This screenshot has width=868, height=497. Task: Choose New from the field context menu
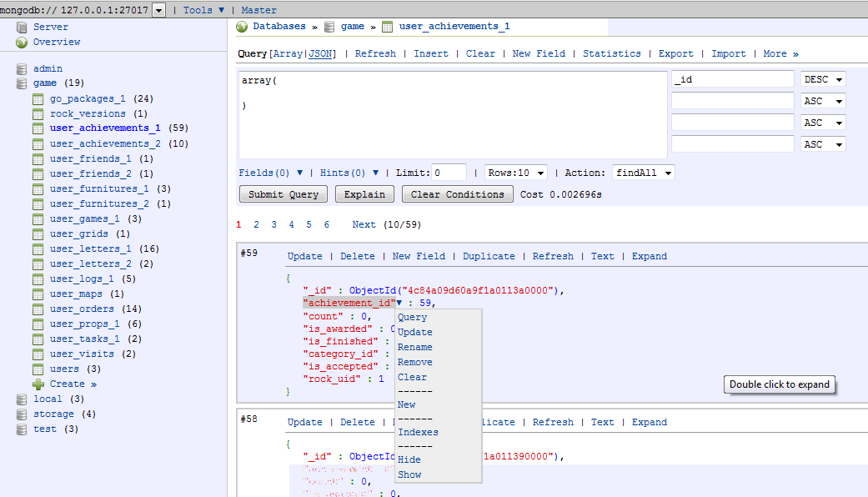[x=406, y=404]
